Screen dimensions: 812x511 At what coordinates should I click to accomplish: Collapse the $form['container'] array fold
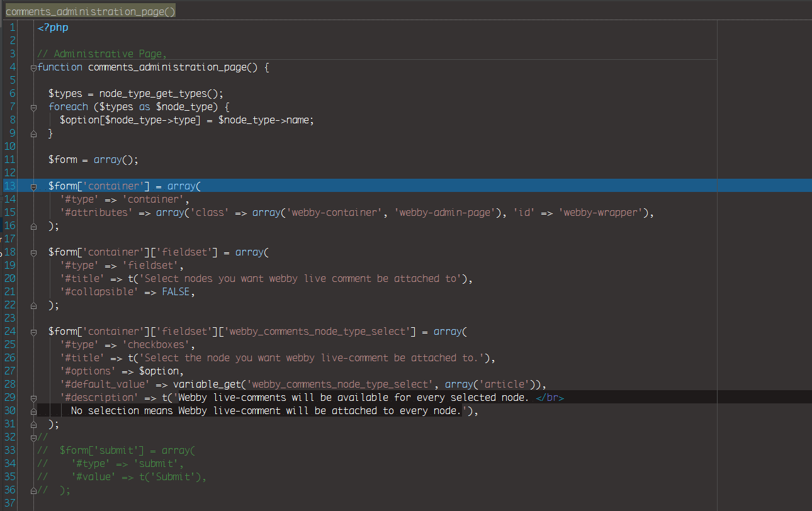point(33,186)
